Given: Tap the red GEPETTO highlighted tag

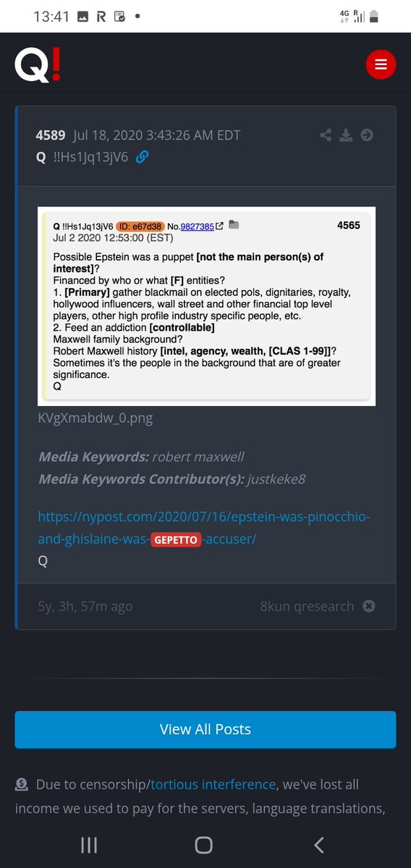Looking at the screenshot, I should tap(175, 540).
